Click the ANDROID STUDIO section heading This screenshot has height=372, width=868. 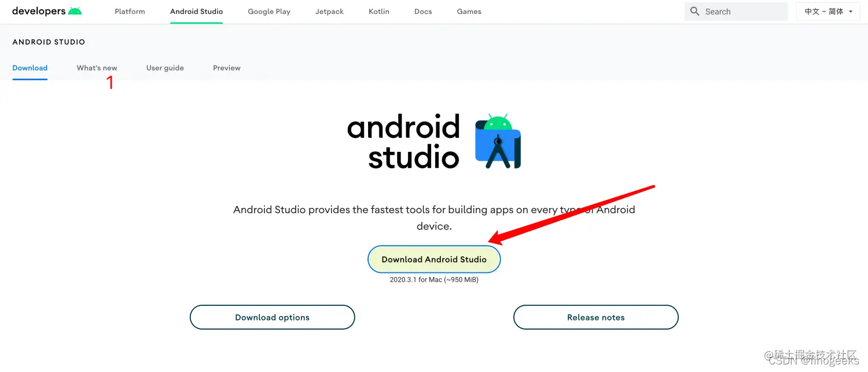pos(49,42)
